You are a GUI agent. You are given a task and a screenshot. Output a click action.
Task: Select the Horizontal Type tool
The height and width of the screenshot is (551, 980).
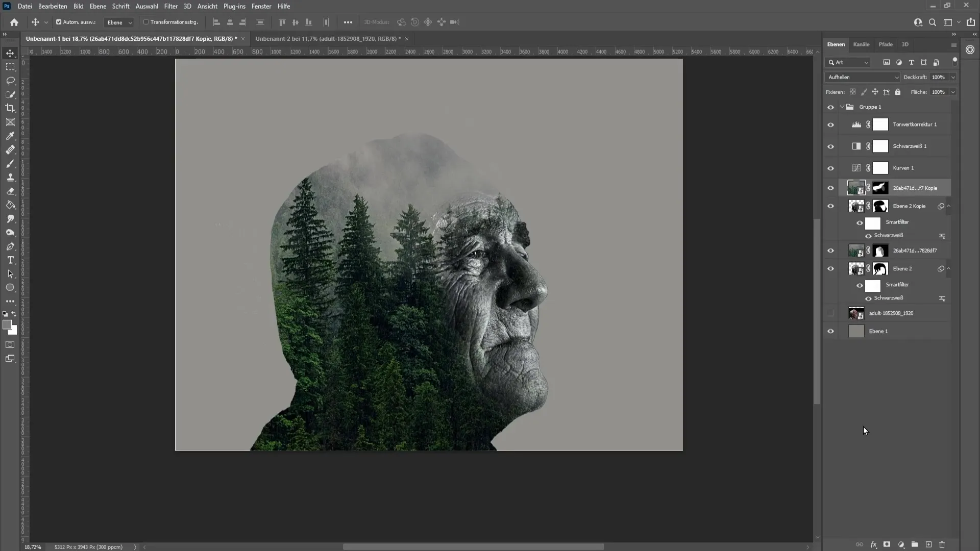[x=10, y=260]
